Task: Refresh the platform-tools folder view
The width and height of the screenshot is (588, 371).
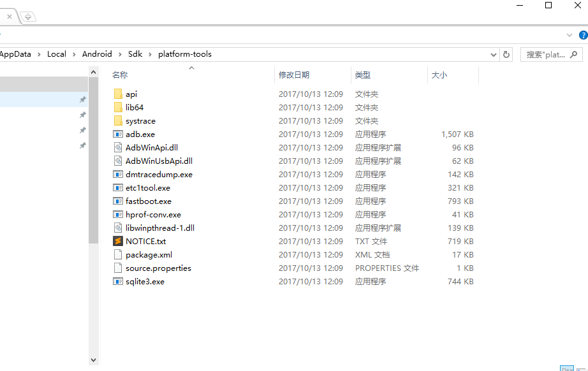Action: point(506,54)
